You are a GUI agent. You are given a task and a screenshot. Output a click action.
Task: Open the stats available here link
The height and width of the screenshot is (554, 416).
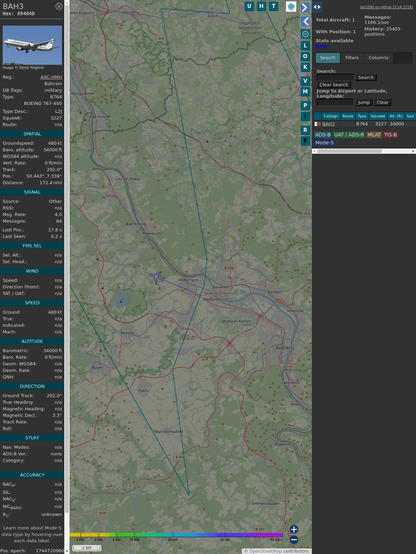(x=321, y=46)
